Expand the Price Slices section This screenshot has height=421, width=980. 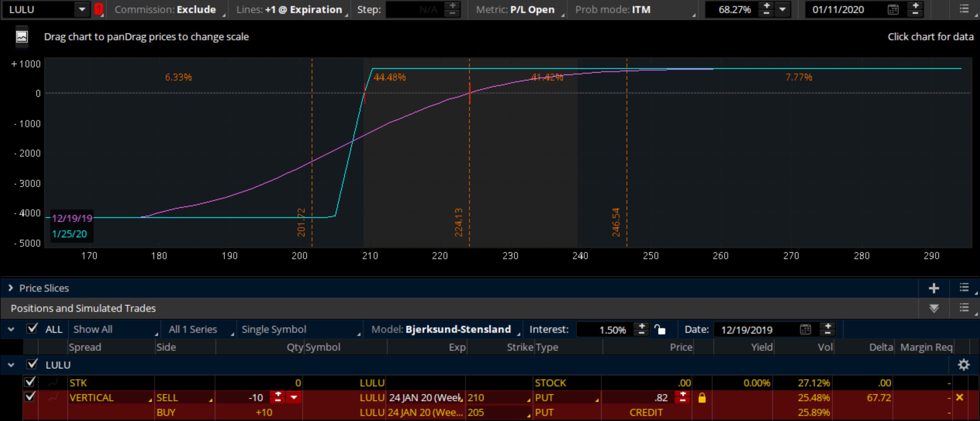coord(11,288)
